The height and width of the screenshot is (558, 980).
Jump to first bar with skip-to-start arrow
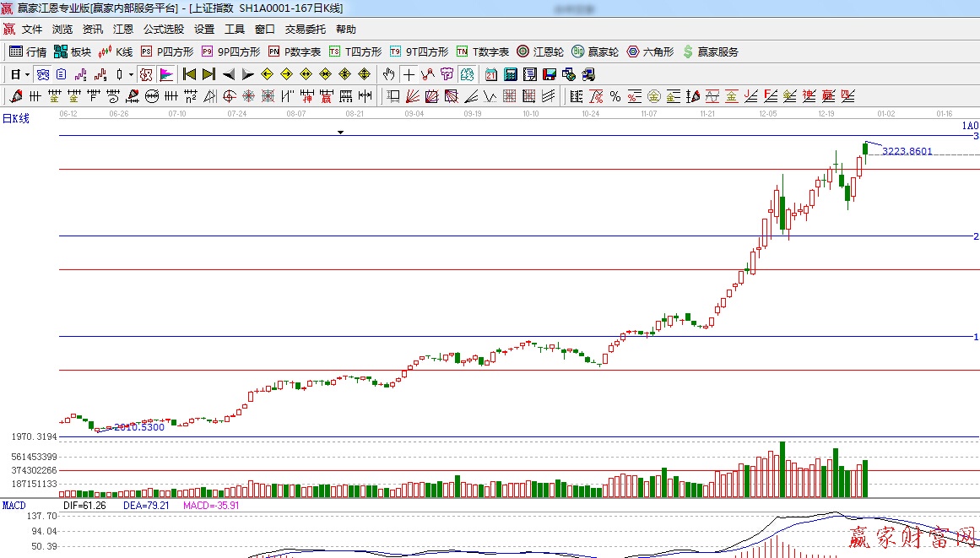189,74
